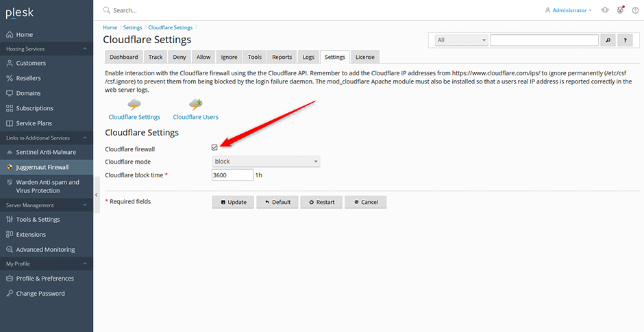
Task: Click the question mark help button by filter
Action: tap(625, 40)
